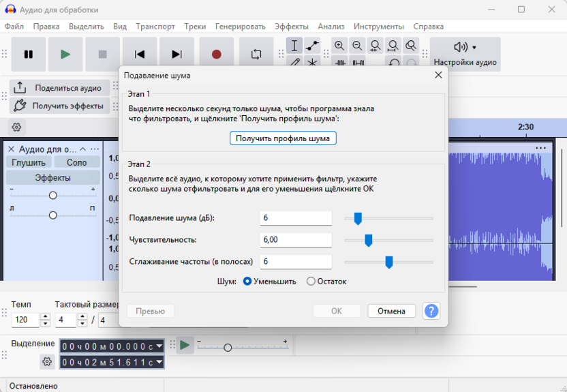Open the noise reduction help icon

point(431,311)
